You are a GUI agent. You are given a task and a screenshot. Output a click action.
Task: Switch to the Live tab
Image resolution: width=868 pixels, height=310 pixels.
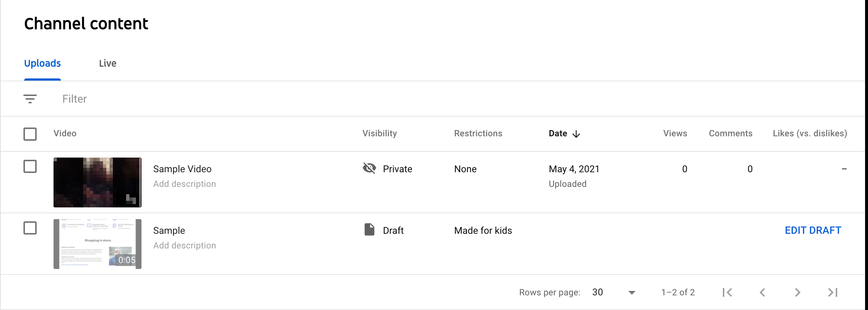click(108, 63)
